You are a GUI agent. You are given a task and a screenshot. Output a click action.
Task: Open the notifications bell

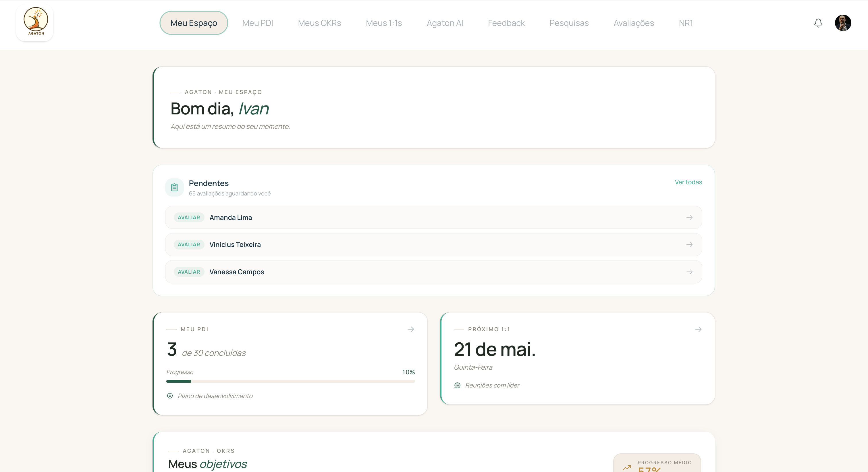pos(818,23)
